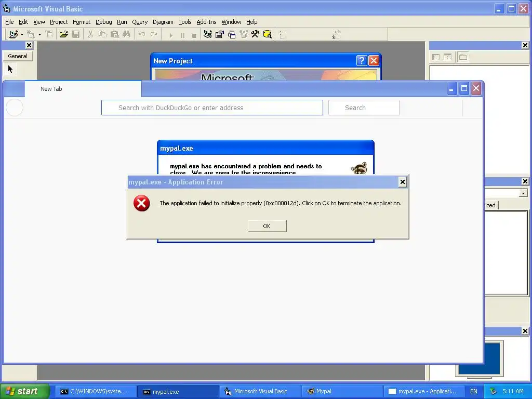Click View Object icon in Project Explorer
Image resolution: width=532 pixels, height=399 pixels.
pos(448,57)
